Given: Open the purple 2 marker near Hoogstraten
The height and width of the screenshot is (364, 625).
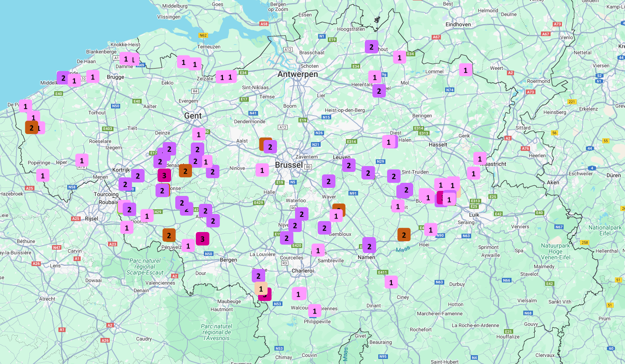Looking at the screenshot, I should pyautogui.click(x=371, y=47).
